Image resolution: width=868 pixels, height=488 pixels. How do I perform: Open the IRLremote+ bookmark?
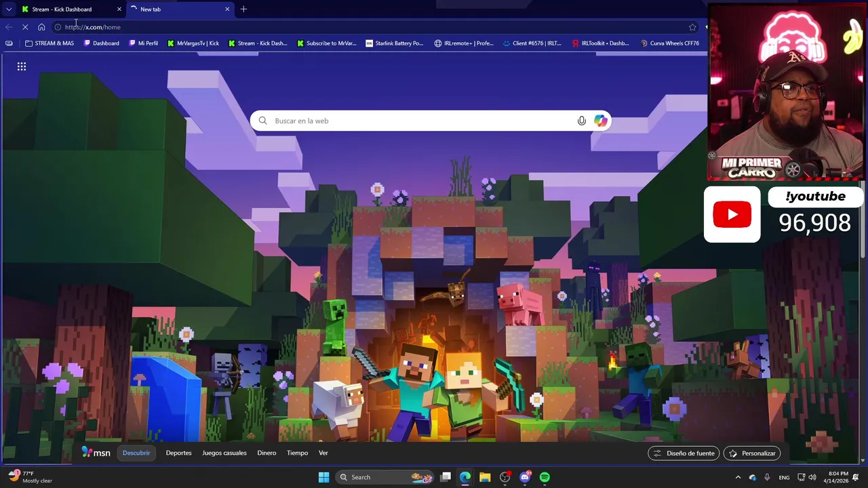click(x=464, y=43)
